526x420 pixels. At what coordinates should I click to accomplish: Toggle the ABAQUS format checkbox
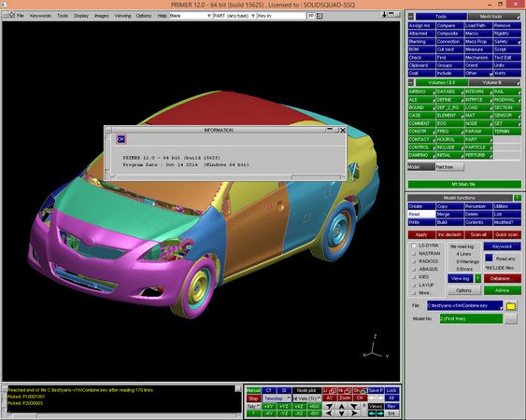pos(414,269)
